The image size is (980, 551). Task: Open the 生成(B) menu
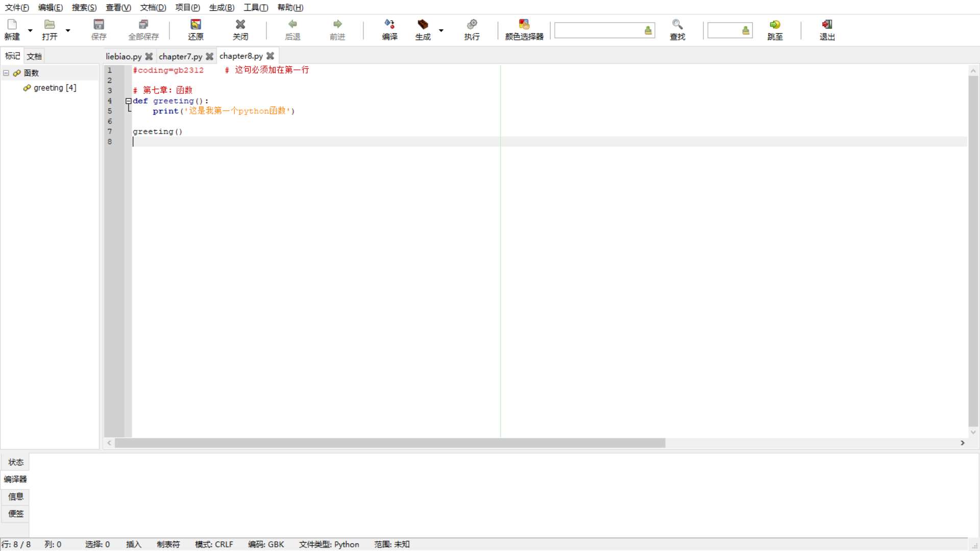click(x=222, y=7)
